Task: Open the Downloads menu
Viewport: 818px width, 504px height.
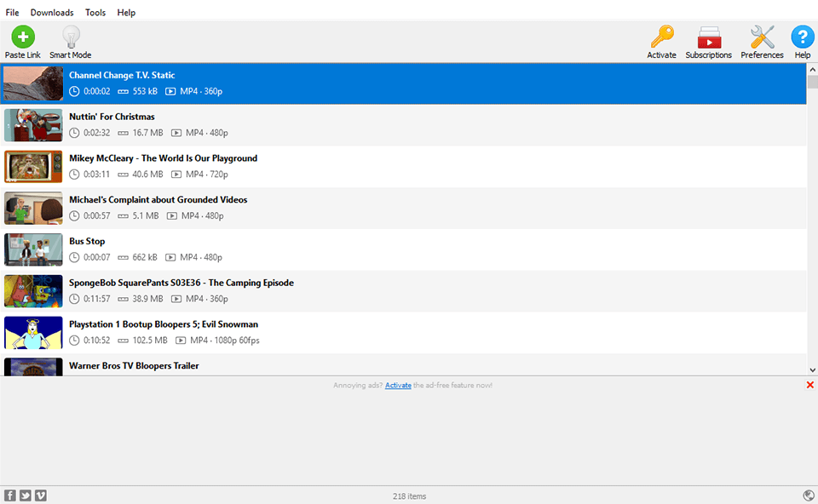Action: point(52,13)
